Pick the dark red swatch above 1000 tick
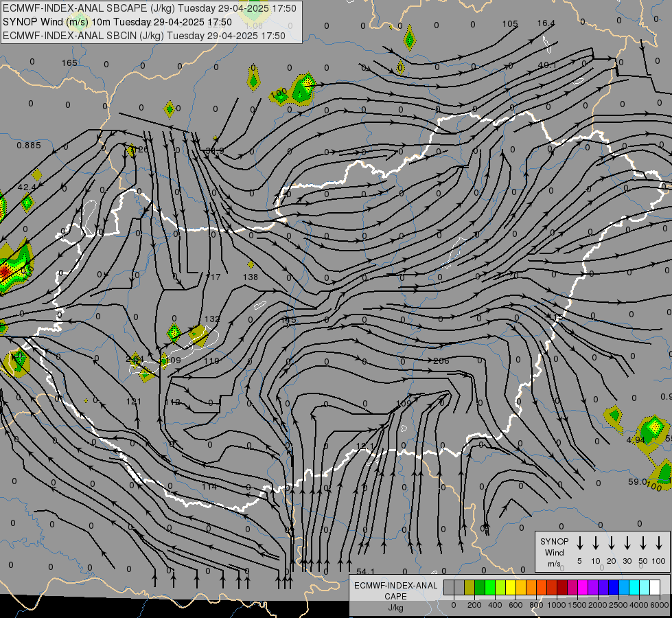 [562, 588]
